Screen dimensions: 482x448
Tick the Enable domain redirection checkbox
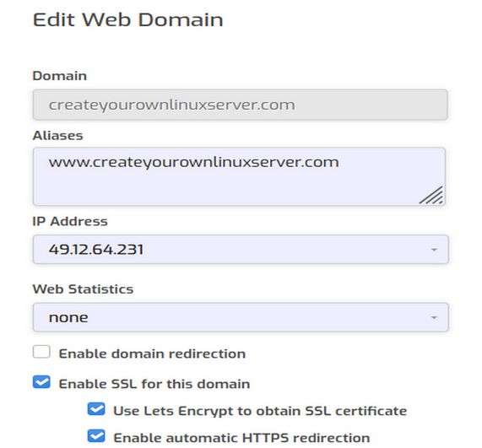pos(41,352)
